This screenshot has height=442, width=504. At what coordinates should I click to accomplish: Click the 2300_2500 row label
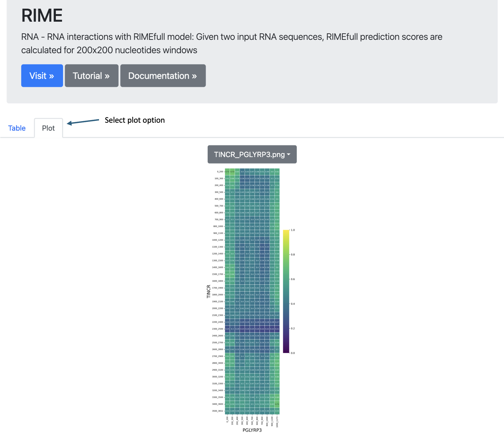pos(217,329)
